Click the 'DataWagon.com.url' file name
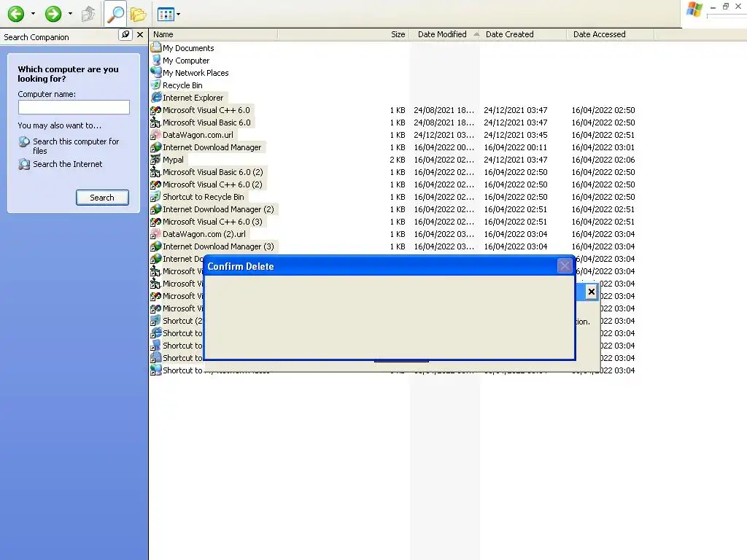Screen dimensions: 747x560 198,135
